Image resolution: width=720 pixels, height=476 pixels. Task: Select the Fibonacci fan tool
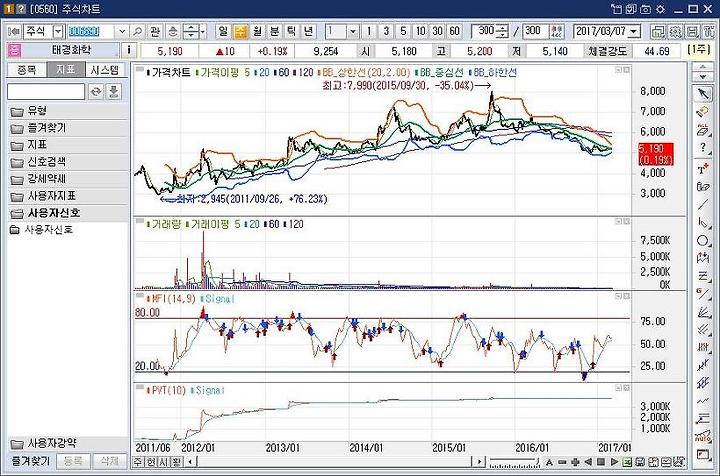tap(703, 312)
